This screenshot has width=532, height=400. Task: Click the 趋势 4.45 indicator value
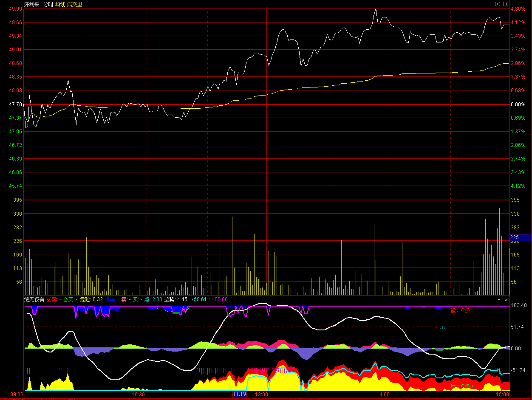click(x=176, y=299)
